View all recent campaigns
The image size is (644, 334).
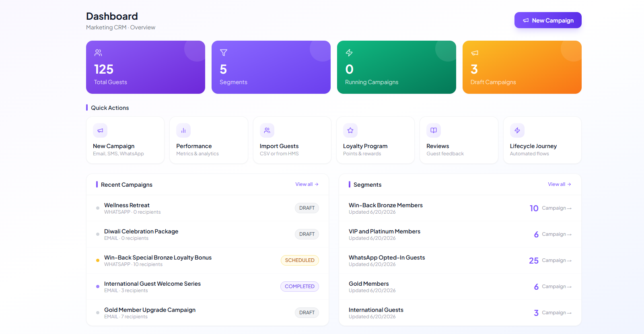click(307, 184)
